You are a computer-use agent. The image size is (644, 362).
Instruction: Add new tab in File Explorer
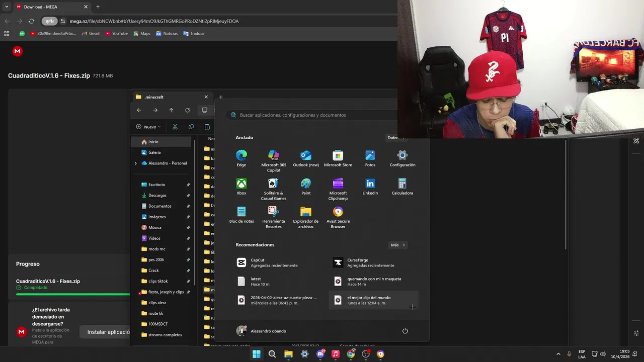pos(220,97)
